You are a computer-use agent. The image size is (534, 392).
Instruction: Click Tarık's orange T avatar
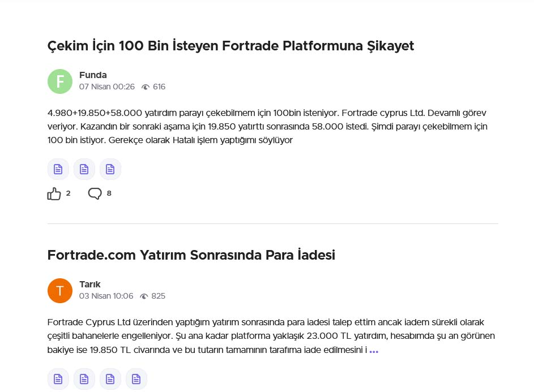pyautogui.click(x=60, y=291)
